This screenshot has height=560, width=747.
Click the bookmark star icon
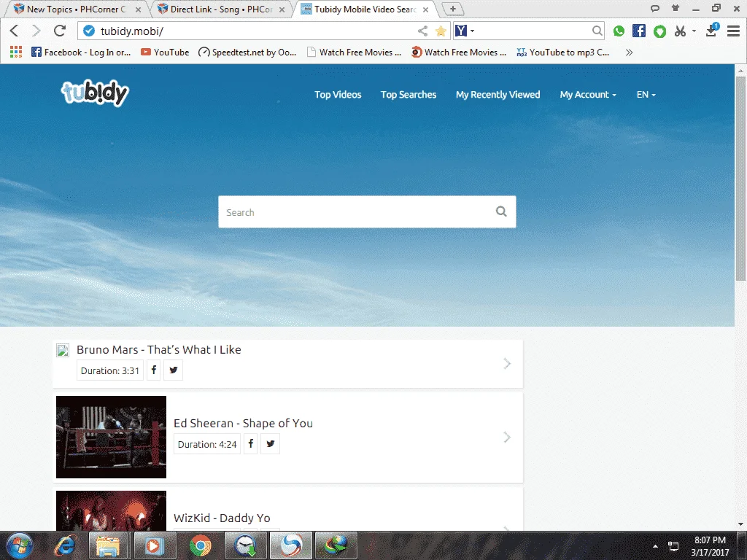click(x=441, y=31)
